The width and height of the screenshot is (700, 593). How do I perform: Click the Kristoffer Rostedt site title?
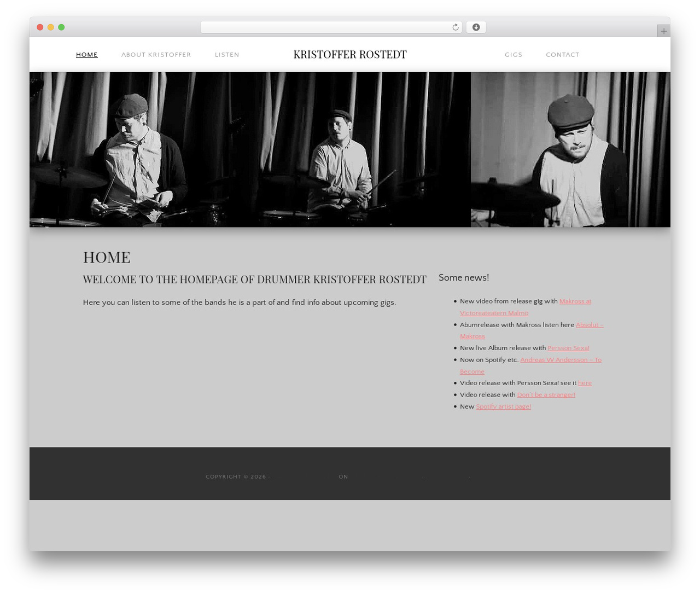350,54
